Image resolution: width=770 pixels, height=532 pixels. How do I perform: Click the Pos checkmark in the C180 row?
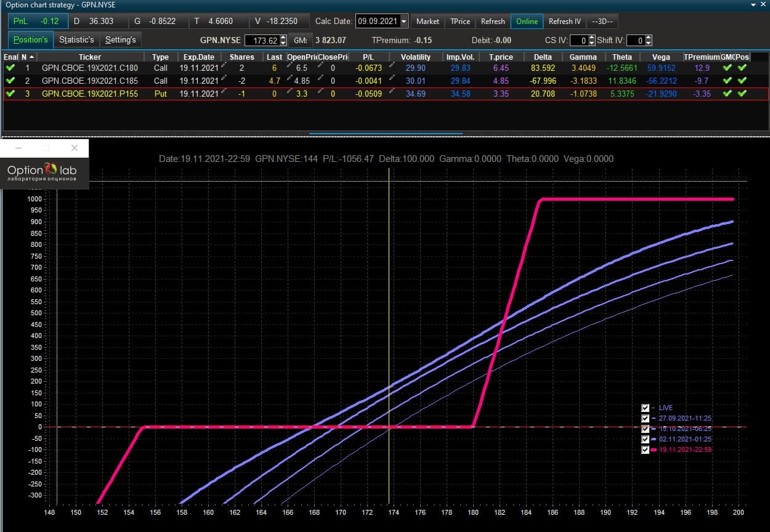pyautogui.click(x=742, y=68)
